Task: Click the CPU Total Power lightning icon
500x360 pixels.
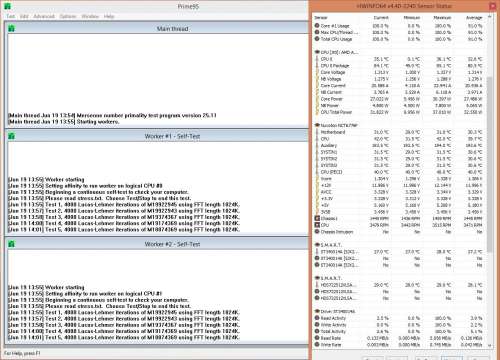Action: [x=317, y=112]
